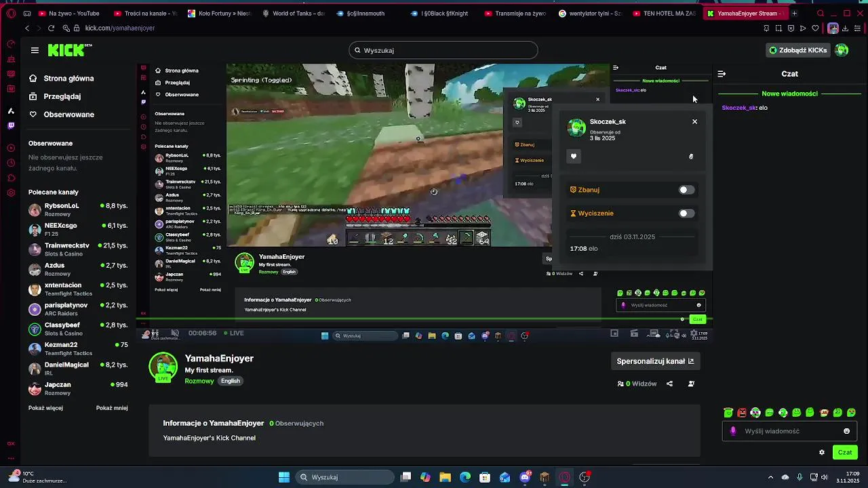
Task: Focus the Wyszukaj search box on Kick
Action: pos(443,50)
